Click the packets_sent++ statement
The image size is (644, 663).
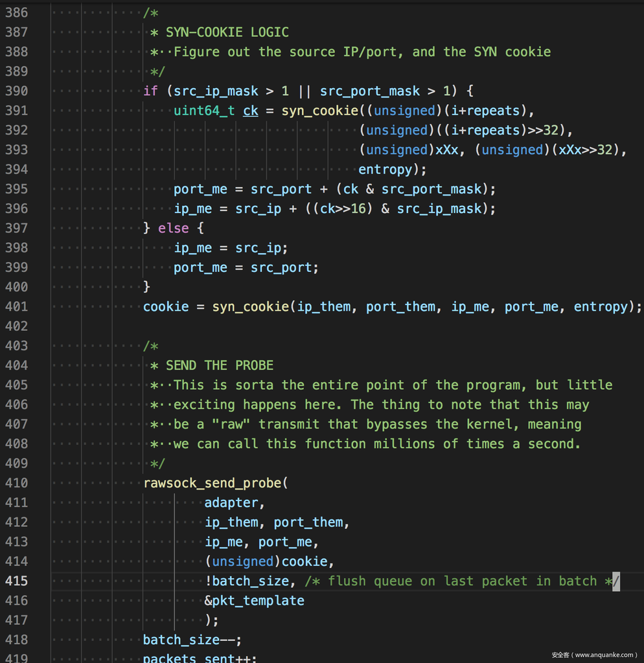pyautogui.click(x=200, y=658)
